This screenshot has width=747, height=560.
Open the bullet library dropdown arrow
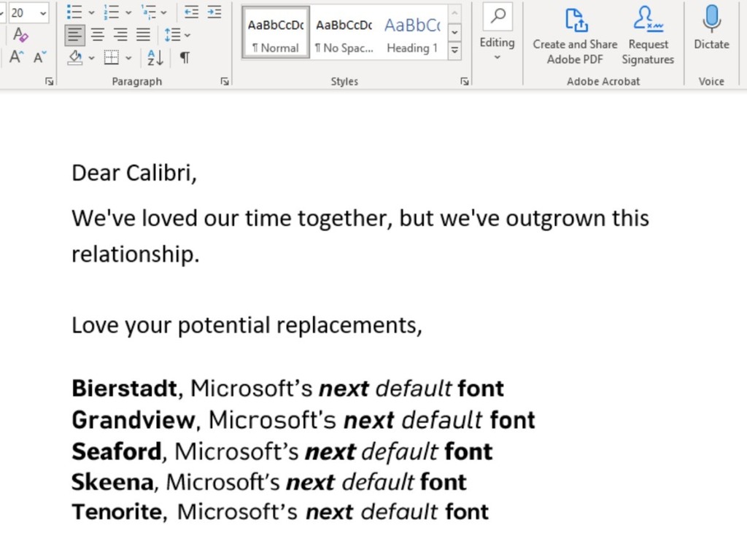pyautogui.click(x=91, y=13)
